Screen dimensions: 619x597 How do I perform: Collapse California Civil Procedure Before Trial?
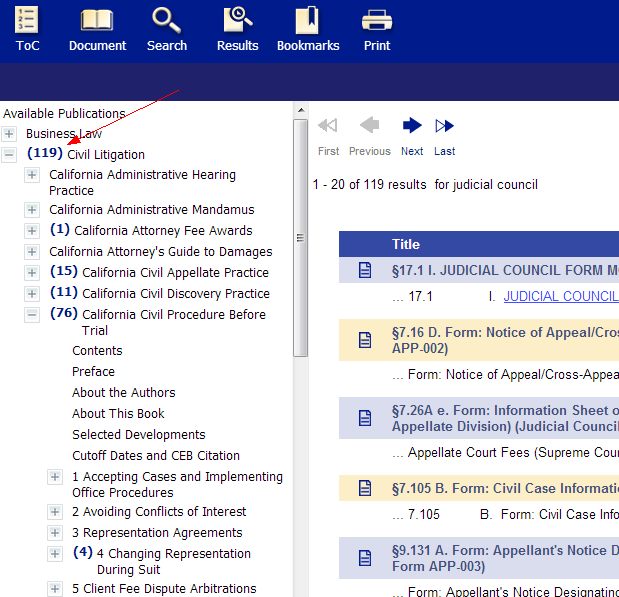tap(32, 315)
